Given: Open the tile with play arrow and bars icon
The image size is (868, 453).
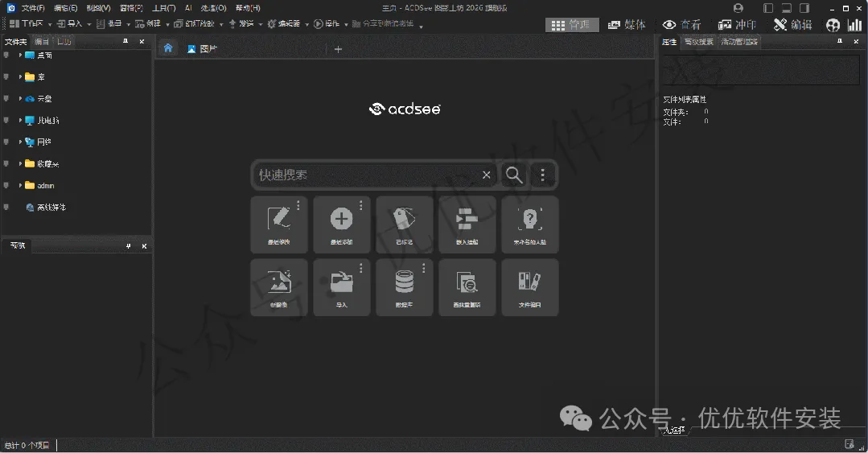Looking at the screenshot, I should (467, 224).
